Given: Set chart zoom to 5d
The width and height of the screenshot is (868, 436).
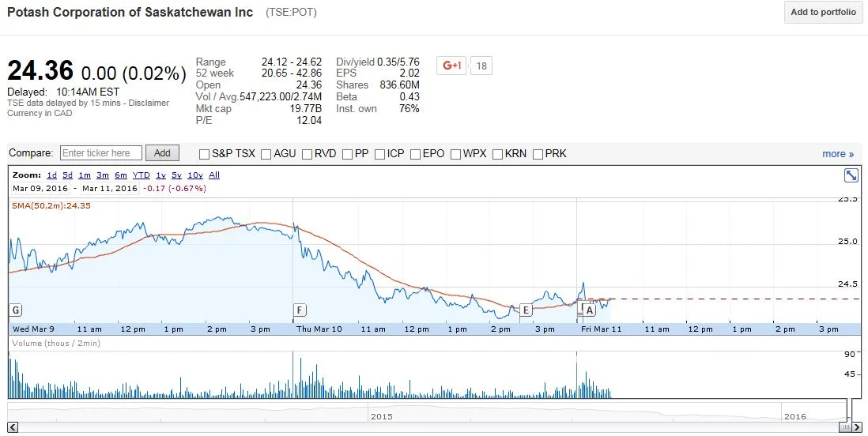Looking at the screenshot, I should pos(67,175).
